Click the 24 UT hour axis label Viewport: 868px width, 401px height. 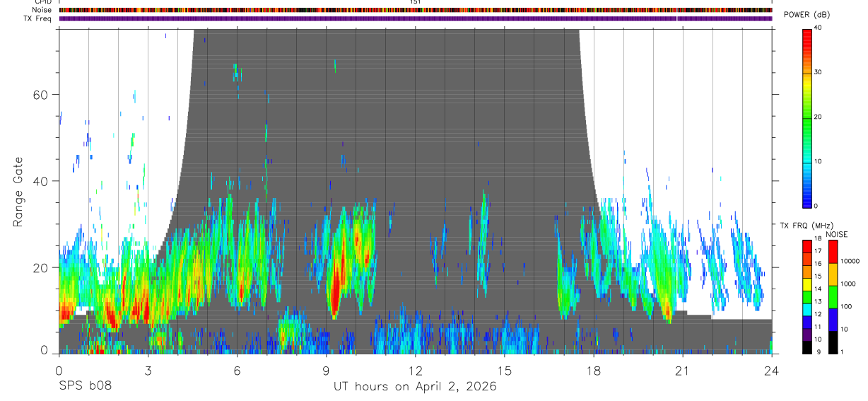(771, 371)
